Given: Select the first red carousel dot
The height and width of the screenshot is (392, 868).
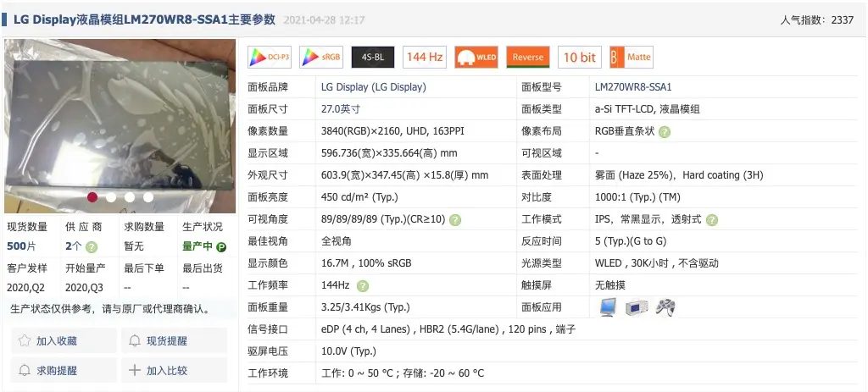Looking at the screenshot, I should pyautogui.click(x=92, y=196).
